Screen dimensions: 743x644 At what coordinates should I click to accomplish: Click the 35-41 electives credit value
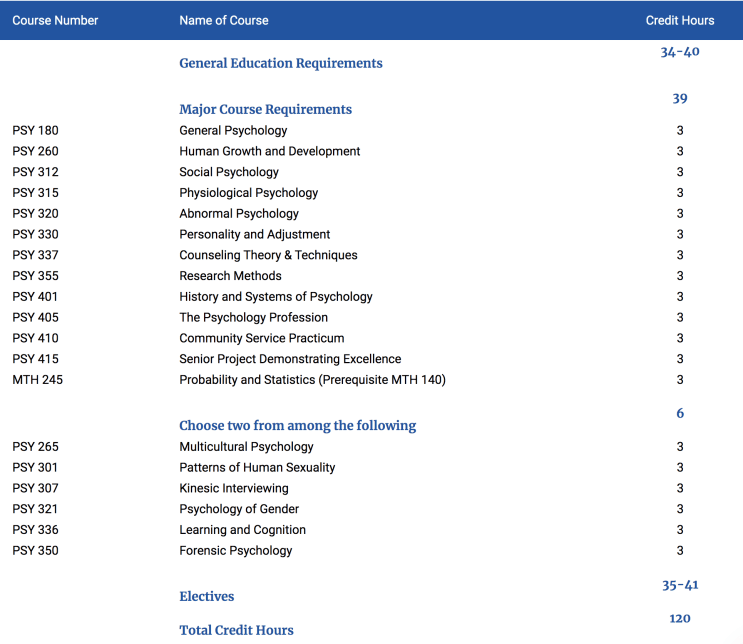click(x=680, y=586)
